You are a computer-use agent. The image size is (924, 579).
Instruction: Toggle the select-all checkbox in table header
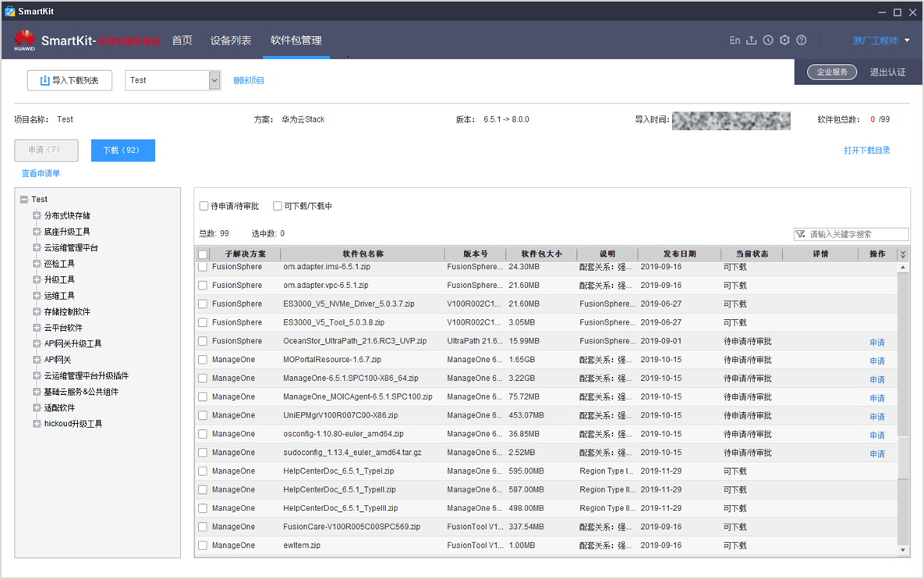(203, 254)
